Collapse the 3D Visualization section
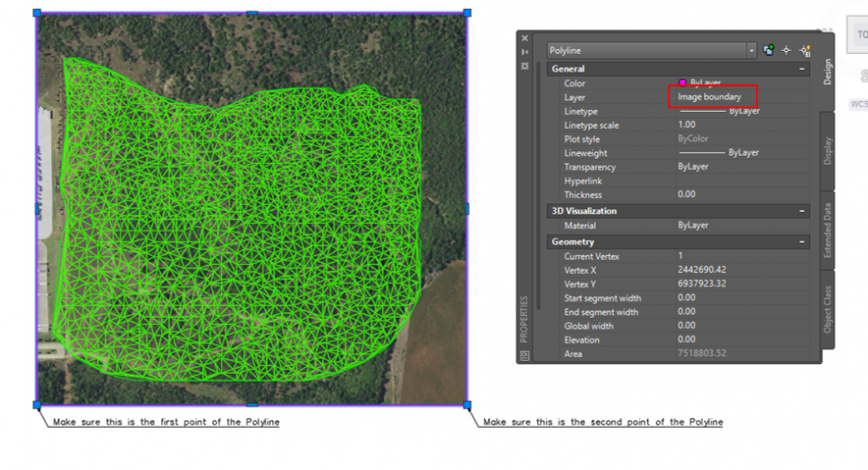This screenshot has height=470, width=868. (803, 211)
